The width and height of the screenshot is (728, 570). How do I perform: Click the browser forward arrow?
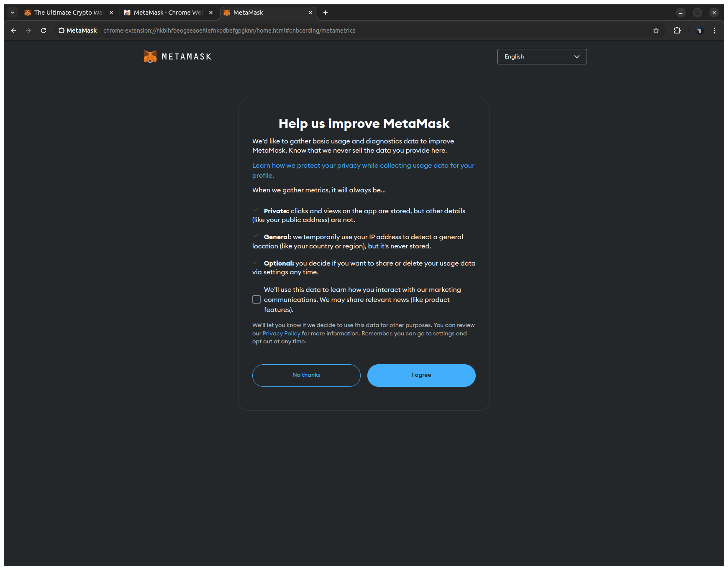[x=28, y=31]
